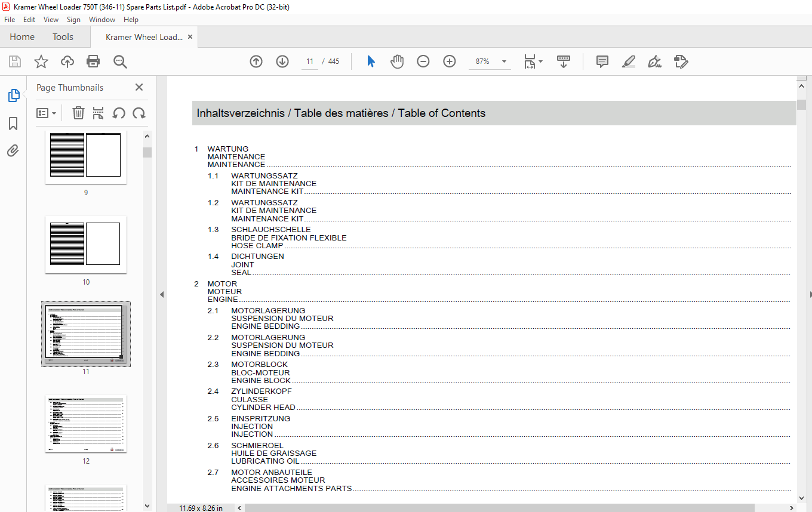Click document vertical scroll up arrow
The image size is (812, 512).
[x=801, y=86]
